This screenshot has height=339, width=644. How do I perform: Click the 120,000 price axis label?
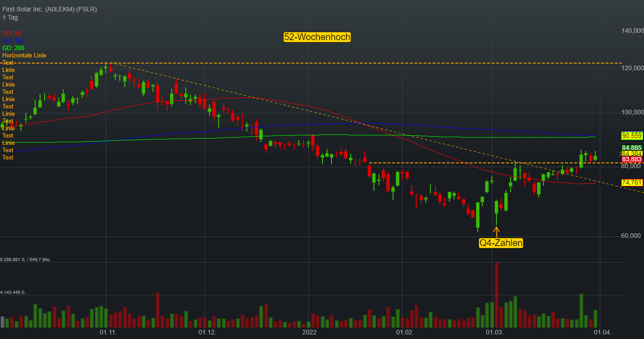coord(633,68)
